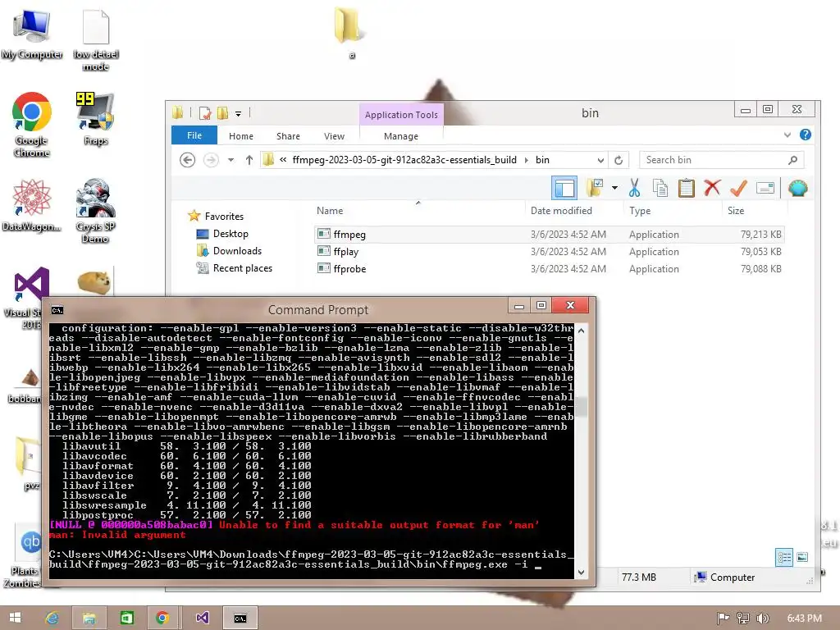This screenshot has width=840, height=630.
Task: Toggle the navigation pane layout button
Action: [x=564, y=188]
